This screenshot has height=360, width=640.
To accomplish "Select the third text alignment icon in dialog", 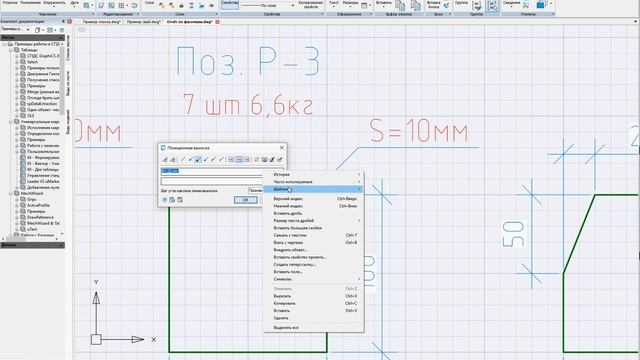I will pos(247,160).
